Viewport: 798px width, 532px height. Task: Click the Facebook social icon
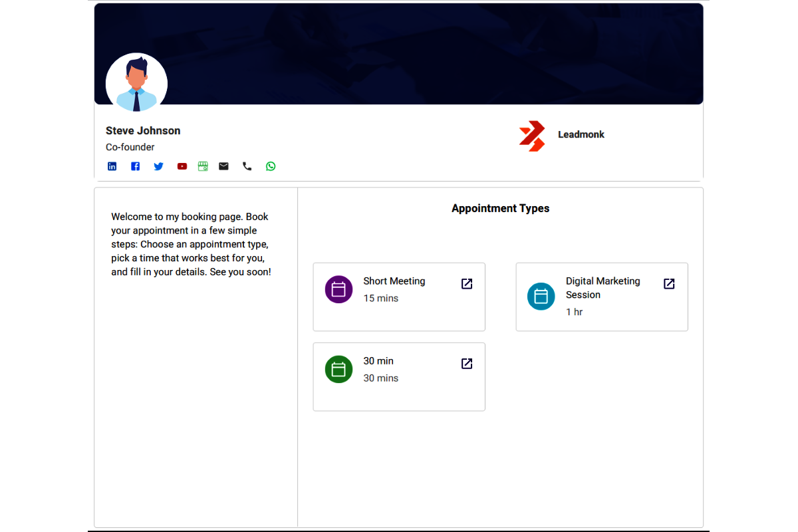[x=135, y=166]
